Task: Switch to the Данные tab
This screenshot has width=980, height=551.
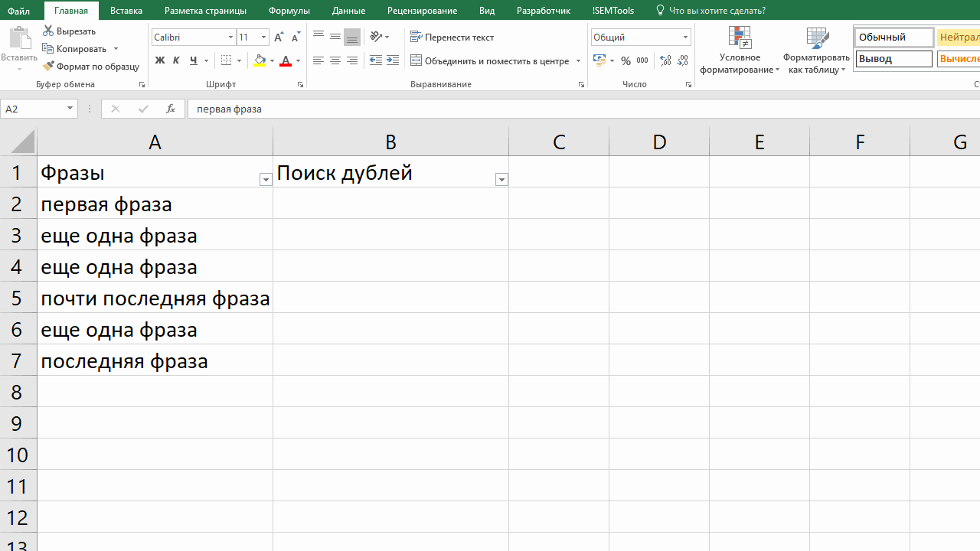Action: [348, 11]
